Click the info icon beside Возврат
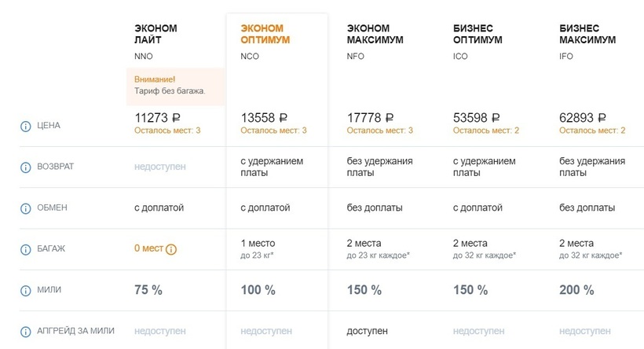The width and height of the screenshot is (644, 349). 25,166
